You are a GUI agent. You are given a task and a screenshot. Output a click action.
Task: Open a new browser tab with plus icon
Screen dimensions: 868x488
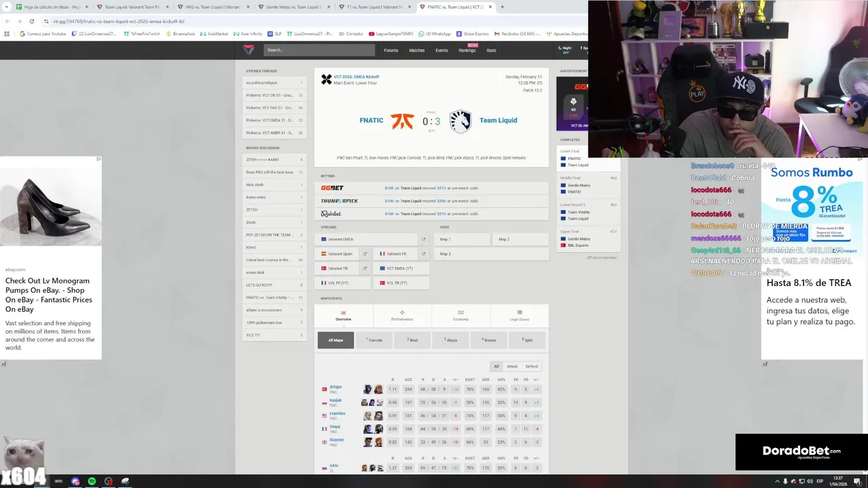502,7
